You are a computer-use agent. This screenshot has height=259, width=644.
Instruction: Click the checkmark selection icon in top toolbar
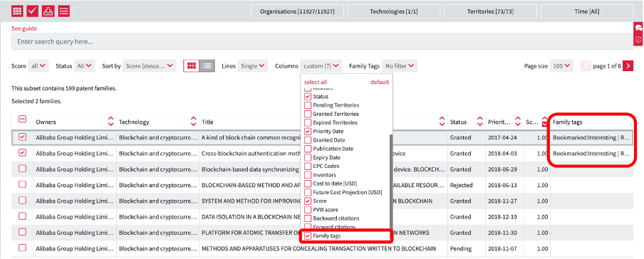coord(33,11)
